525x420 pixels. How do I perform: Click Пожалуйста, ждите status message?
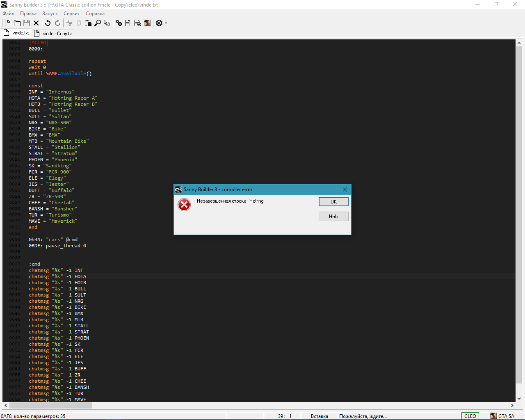(x=363, y=416)
